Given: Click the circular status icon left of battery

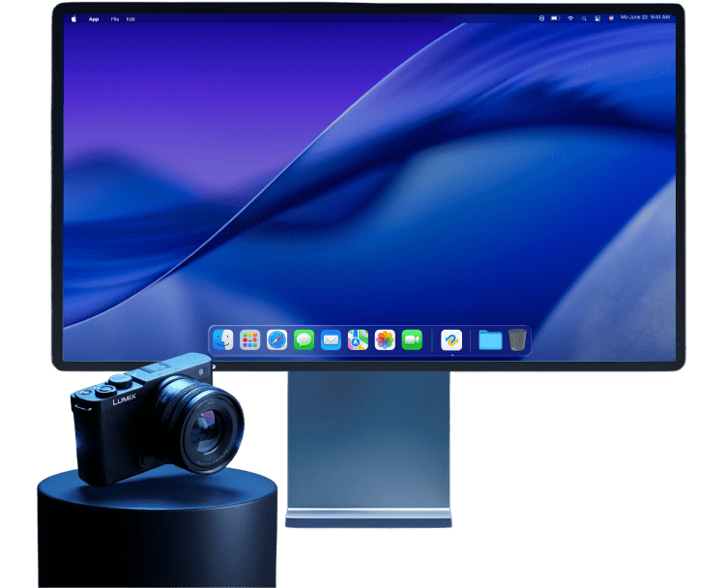Looking at the screenshot, I should [542, 18].
